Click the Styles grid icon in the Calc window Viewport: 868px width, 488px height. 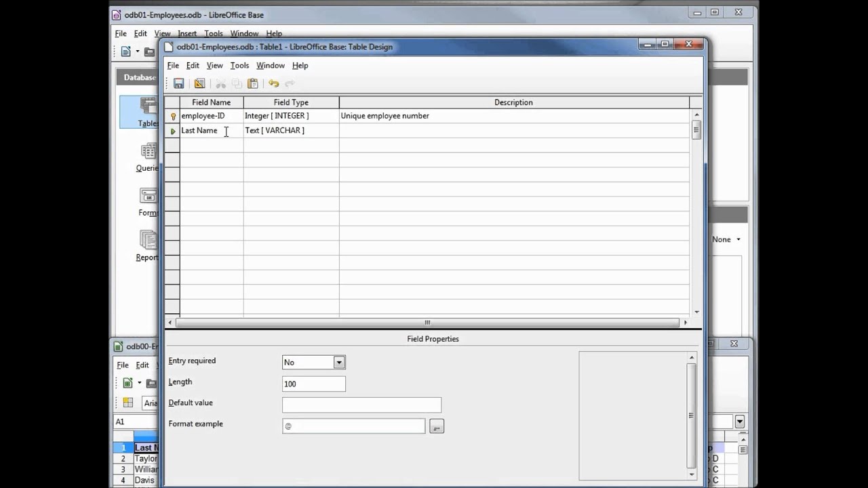pos(127,403)
